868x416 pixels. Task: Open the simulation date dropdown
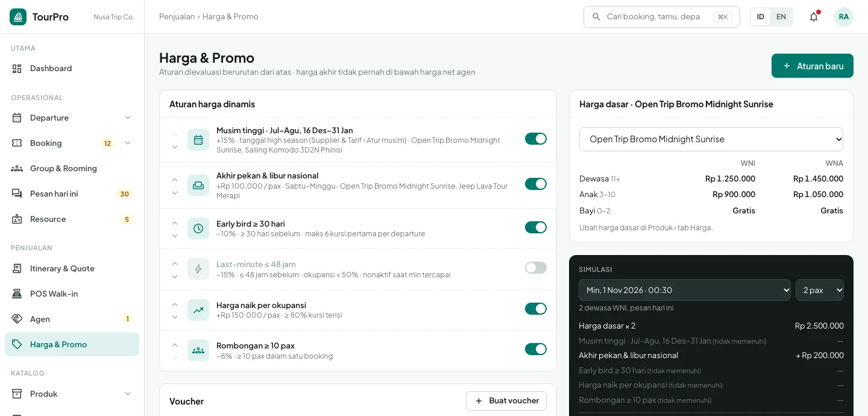[x=685, y=290]
